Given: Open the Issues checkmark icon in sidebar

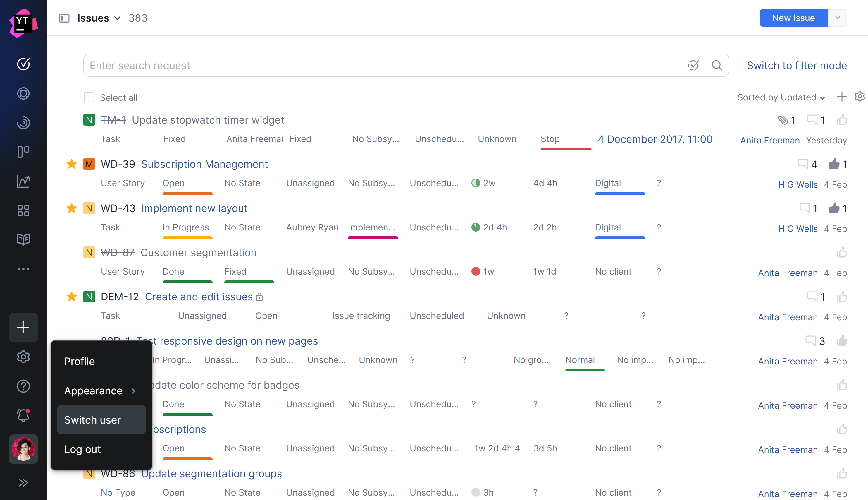Looking at the screenshot, I should [x=23, y=64].
